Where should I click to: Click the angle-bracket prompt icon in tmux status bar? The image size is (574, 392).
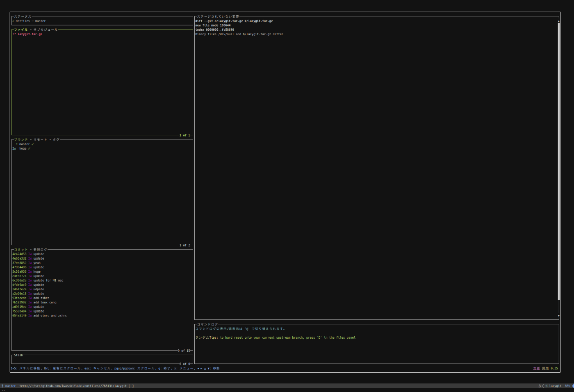tap(542, 386)
